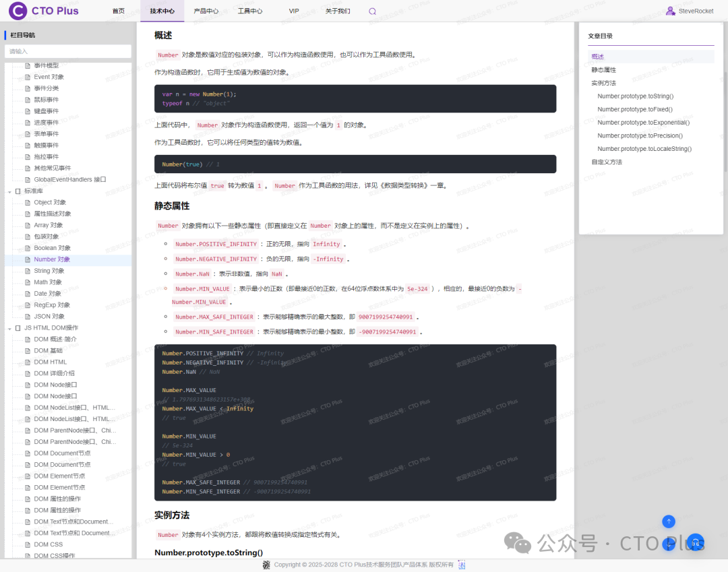The image size is (728, 572).
Task: Open 关于我们 in the navigation bar
Action: click(338, 11)
